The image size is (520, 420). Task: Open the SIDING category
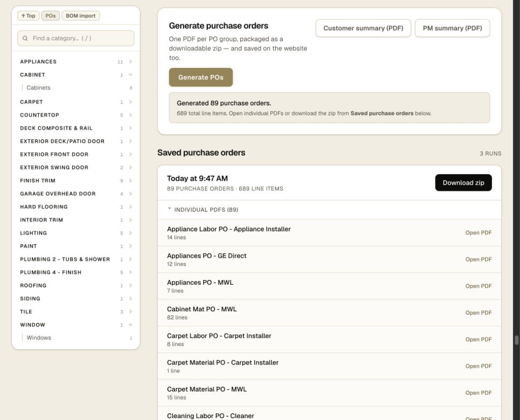point(75,299)
